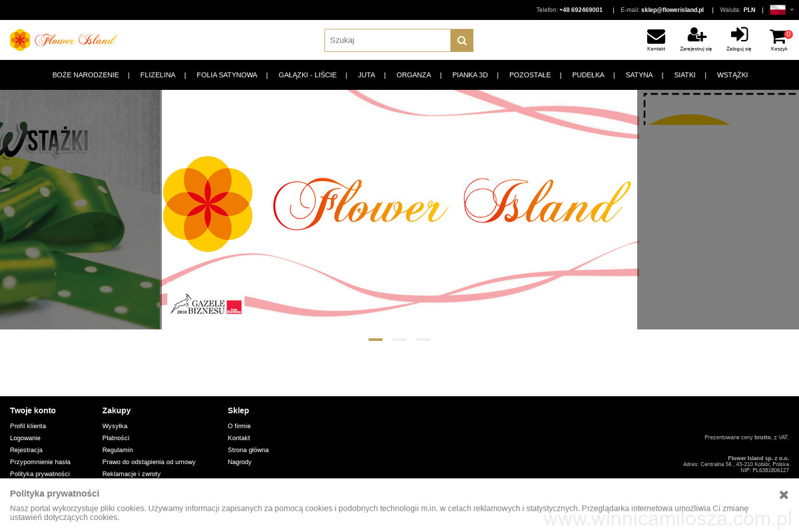Close the privacy policy cookie banner
Viewport: 799px width, 532px height.
click(784, 495)
